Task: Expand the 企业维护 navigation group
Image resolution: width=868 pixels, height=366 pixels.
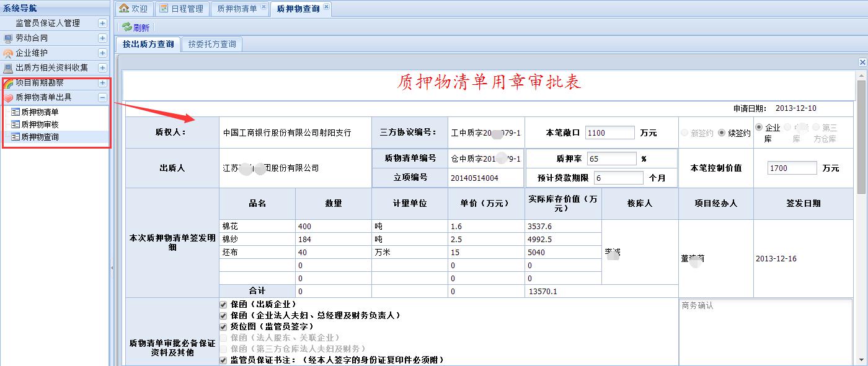Action: (x=102, y=53)
